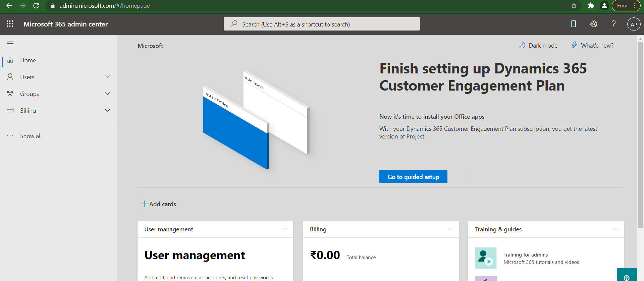Click the Show all ellipsis icon

pos(10,136)
